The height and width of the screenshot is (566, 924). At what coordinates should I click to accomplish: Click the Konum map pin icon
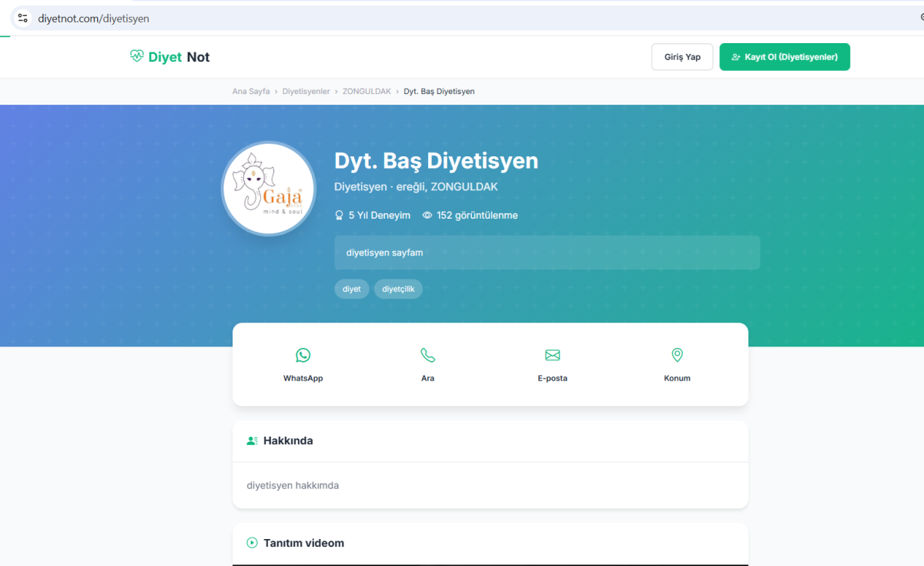[x=677, y=355]
